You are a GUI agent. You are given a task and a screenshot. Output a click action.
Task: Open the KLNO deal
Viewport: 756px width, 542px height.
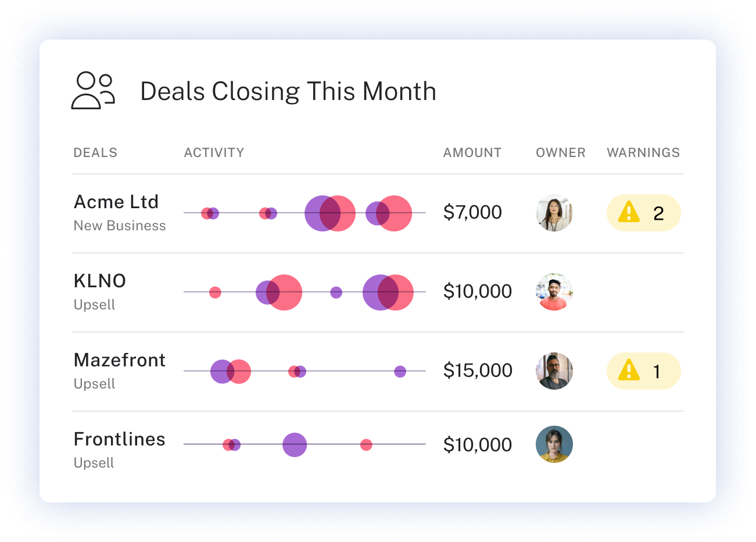100,281
